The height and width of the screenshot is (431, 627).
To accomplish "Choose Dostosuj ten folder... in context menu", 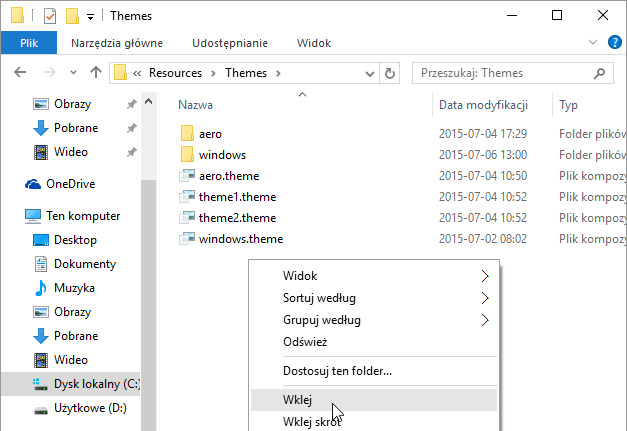I will point(374,371).
